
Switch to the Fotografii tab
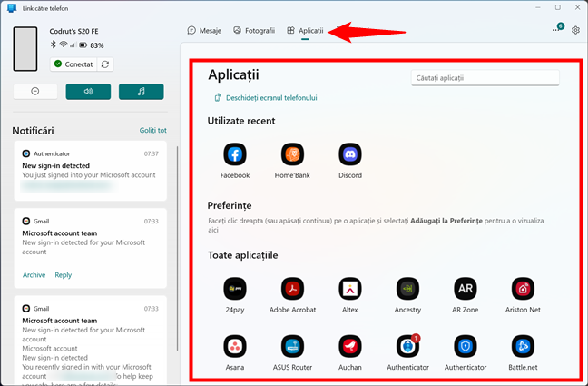tap(254, 30)
